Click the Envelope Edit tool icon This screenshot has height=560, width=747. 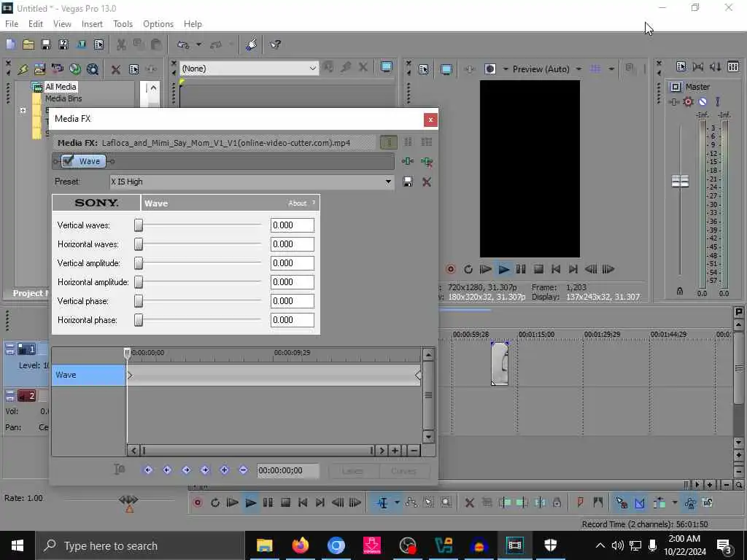(411, 503)
